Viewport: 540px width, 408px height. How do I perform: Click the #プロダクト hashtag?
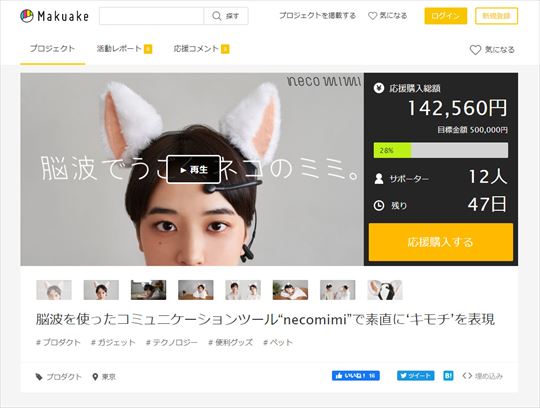(58, 343)
